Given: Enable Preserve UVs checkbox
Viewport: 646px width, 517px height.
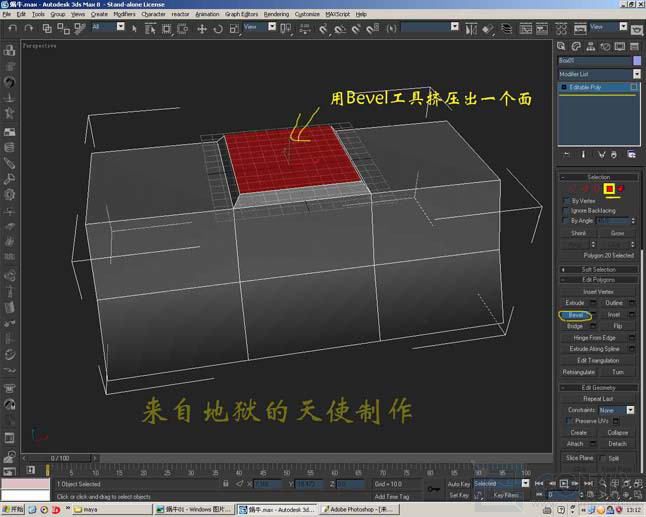Looking at the screenshot, I should [569, 421].
